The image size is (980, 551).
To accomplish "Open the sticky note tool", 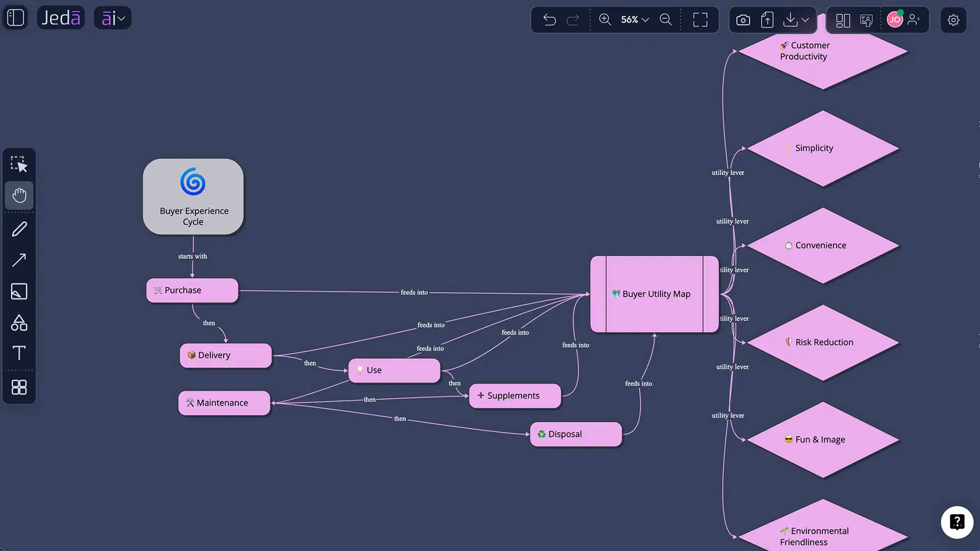I will [x=19, y=291].
